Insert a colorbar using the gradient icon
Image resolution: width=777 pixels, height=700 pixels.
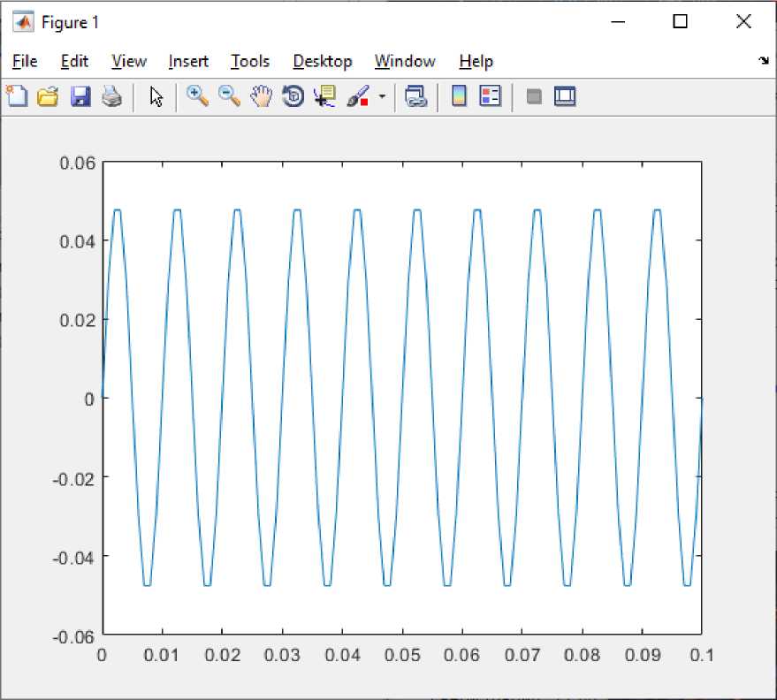click(x=459, y=96)
